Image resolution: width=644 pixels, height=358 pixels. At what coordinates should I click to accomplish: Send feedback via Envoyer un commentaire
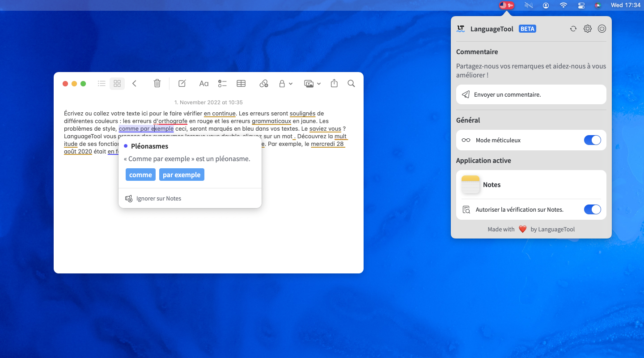coord(531,94)
